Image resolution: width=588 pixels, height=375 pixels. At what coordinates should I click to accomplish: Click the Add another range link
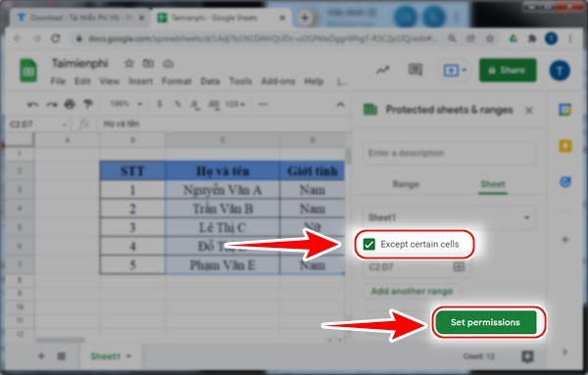click(x=412, y=291)
